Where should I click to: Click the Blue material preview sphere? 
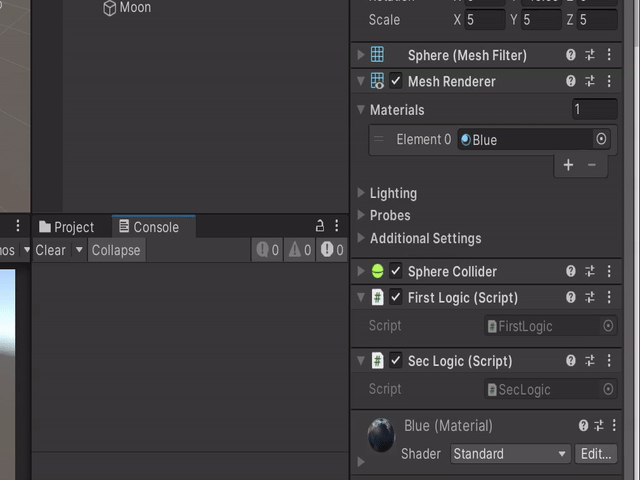pyautogui.click(x=381, y=435)
